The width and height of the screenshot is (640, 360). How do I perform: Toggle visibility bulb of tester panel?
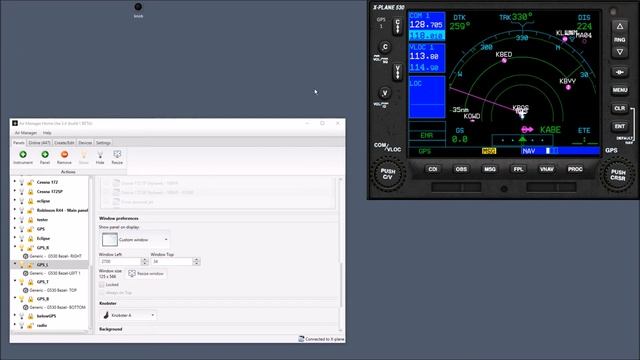22,220
